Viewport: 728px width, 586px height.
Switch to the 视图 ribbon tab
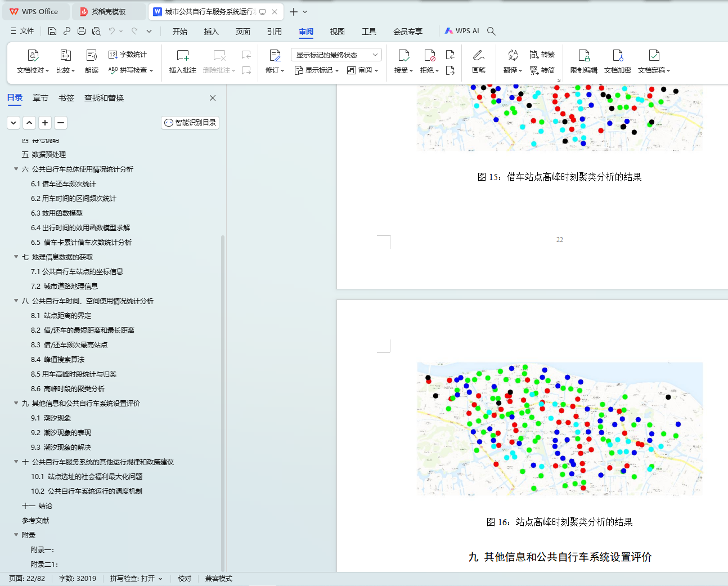[x=338, y=32]
